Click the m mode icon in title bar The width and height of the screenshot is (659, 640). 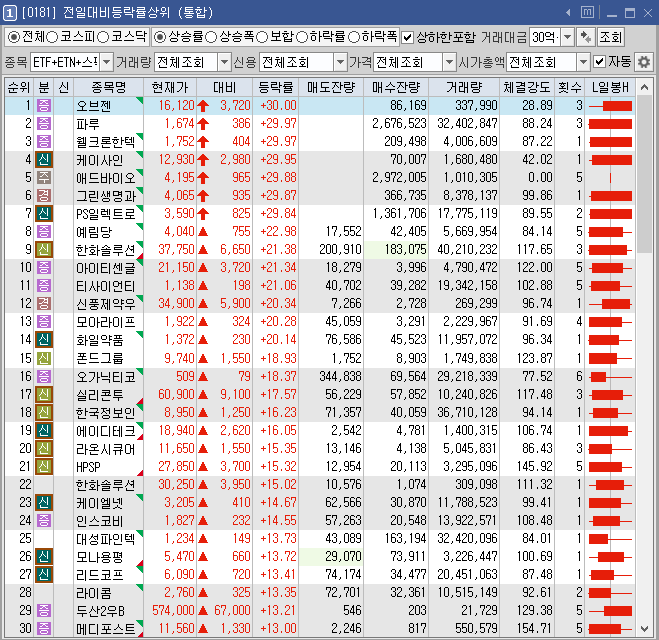point(587,12)
